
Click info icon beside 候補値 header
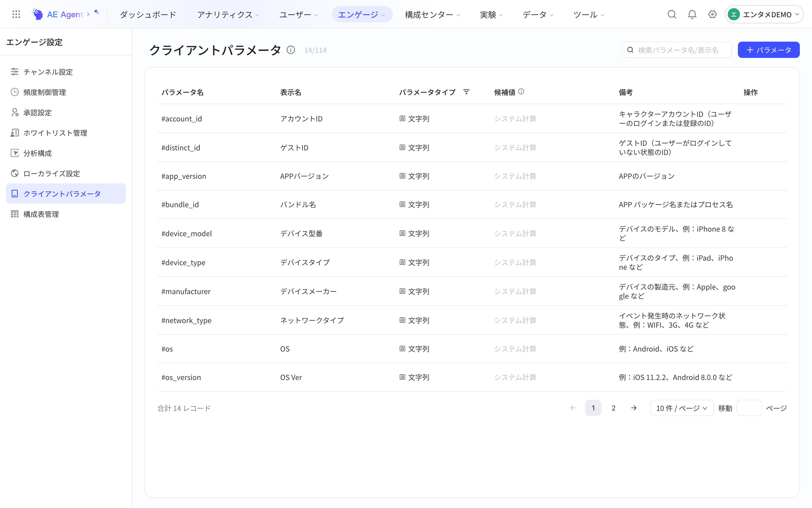click(521, 91)
